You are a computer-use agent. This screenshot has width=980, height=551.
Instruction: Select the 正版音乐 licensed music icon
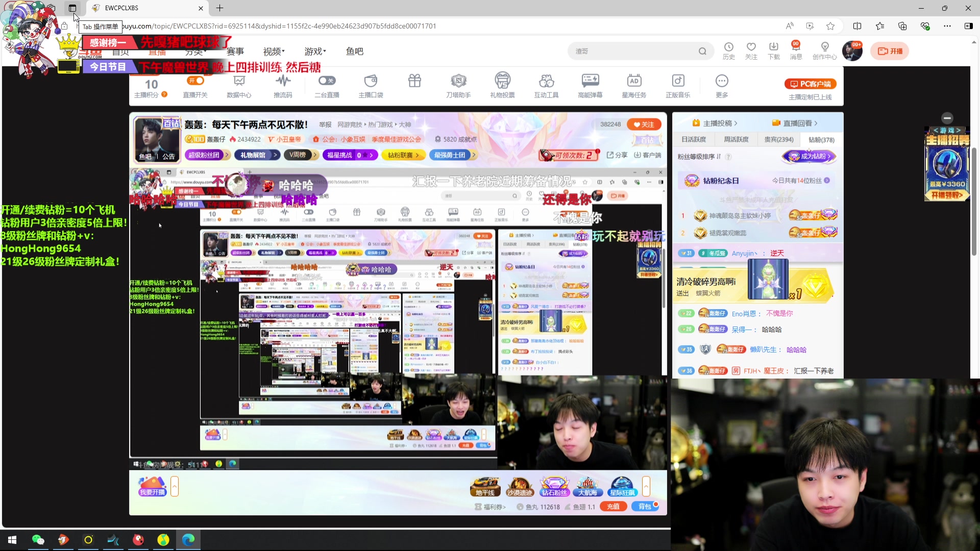[678, 86]
